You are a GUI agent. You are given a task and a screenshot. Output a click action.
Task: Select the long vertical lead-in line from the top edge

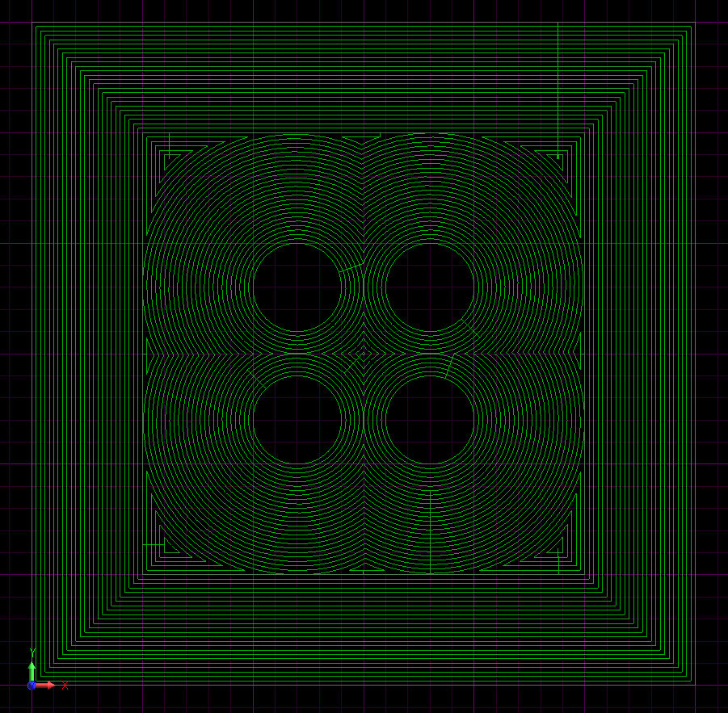[558, 90]
